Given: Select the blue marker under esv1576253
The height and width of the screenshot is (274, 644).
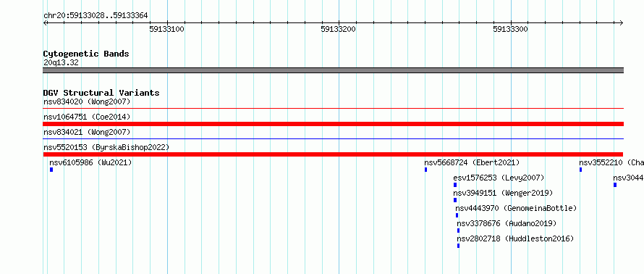Looking at the screenshot, I should (455, 185).
